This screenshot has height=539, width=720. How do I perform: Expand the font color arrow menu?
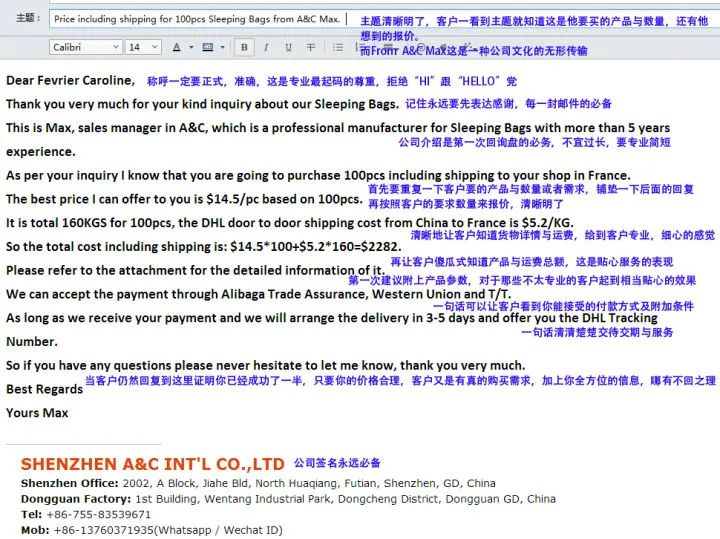[191, 47]
